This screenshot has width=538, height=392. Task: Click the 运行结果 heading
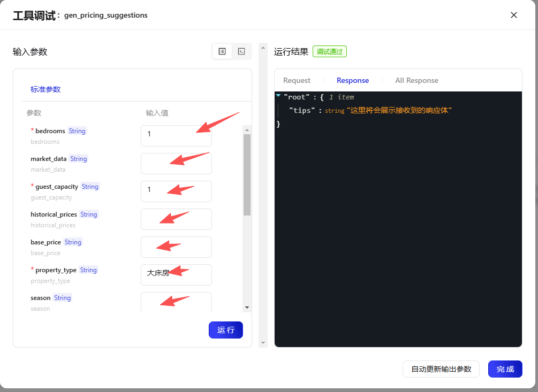(x=291, y=52)
